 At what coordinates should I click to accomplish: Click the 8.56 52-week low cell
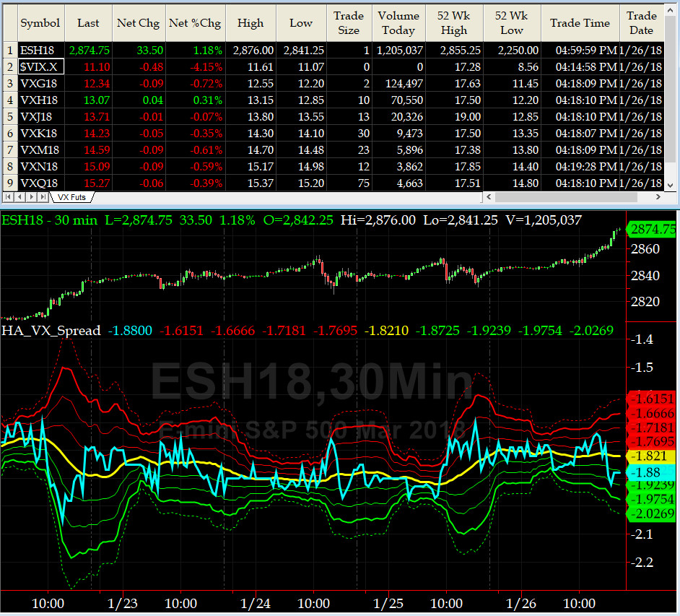pos(512,67)
